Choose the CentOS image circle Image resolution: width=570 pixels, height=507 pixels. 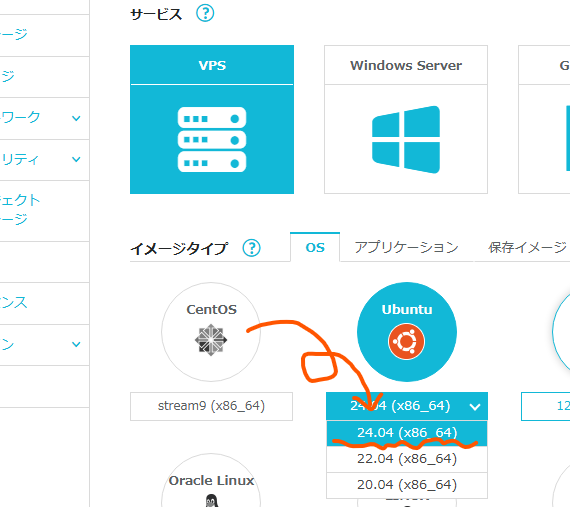[x=211, y=332]
